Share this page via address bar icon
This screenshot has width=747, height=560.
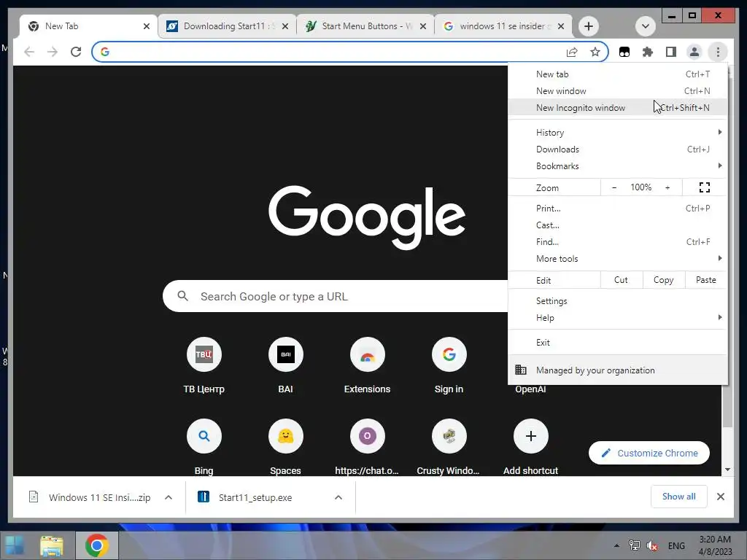pos(572,52)
